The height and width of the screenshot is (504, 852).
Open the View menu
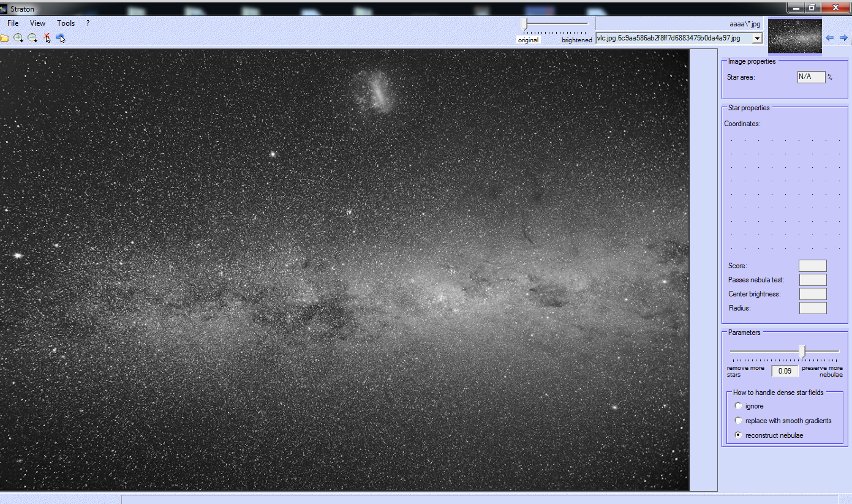tap(37, 23)
